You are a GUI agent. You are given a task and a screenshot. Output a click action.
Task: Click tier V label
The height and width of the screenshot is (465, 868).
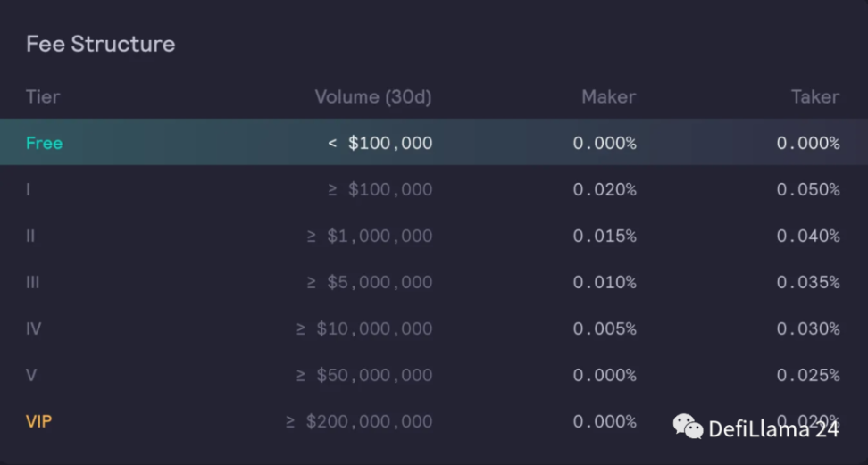31,375
